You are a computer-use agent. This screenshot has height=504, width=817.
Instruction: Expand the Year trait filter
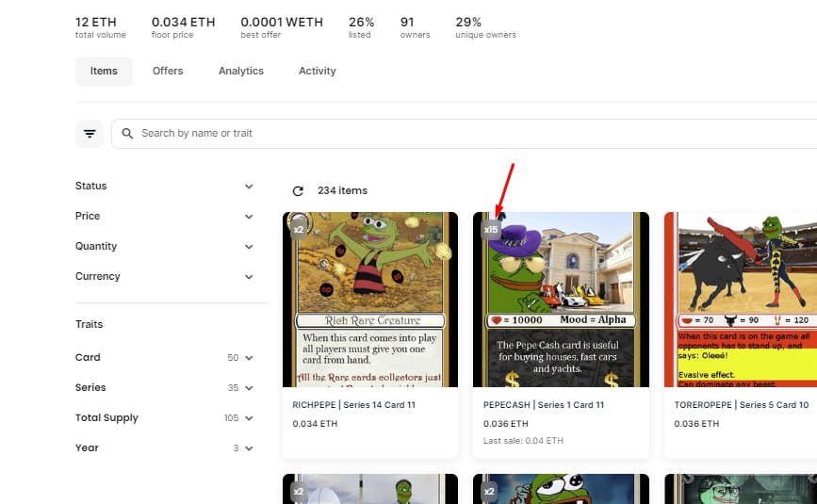point(164,448)
